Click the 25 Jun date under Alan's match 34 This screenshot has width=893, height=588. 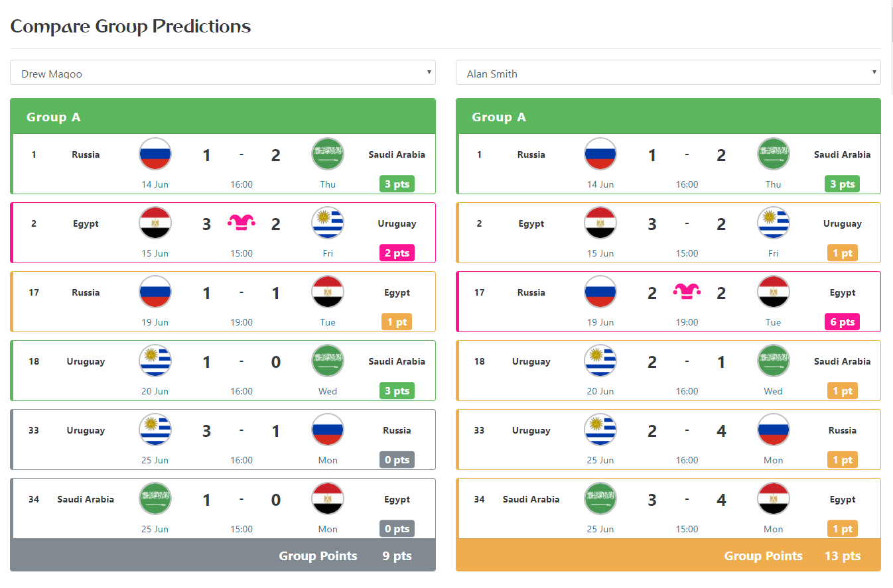[600, 529]
